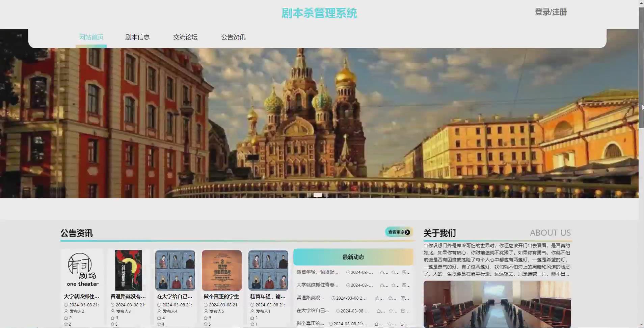This screenshot has width=644, height=328.
Task: Click the first carousel indicator dot
Action: (x=310, y=195)
